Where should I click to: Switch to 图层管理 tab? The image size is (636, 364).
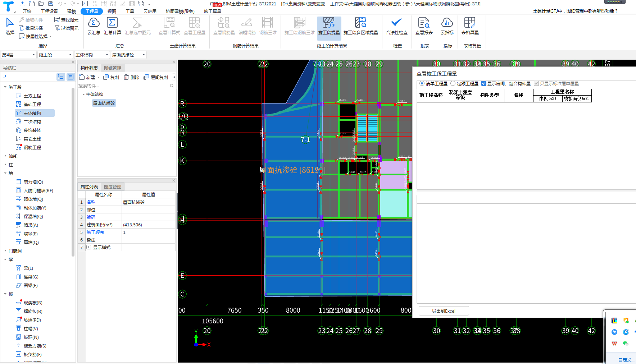(113, 186)
